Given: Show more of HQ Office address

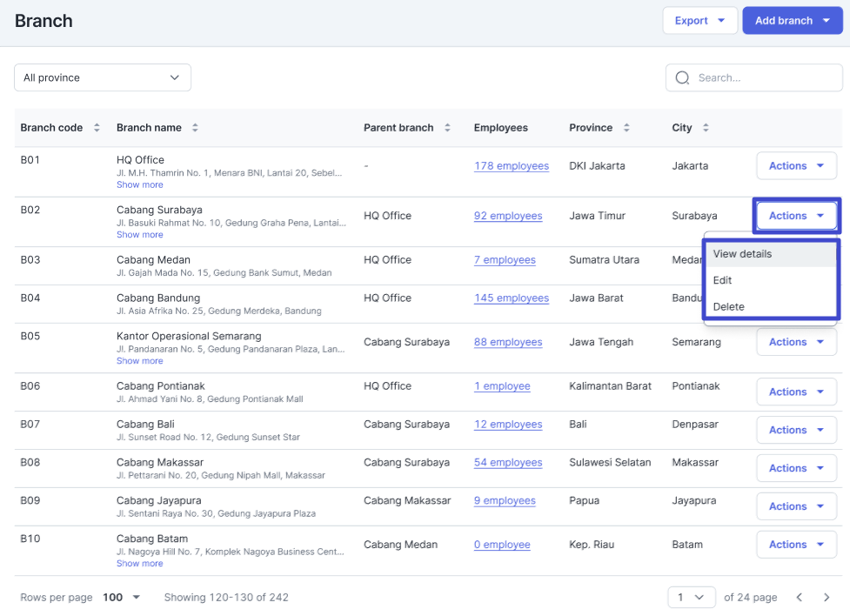Looking at the screenshot, I should [x=140, y=185].
